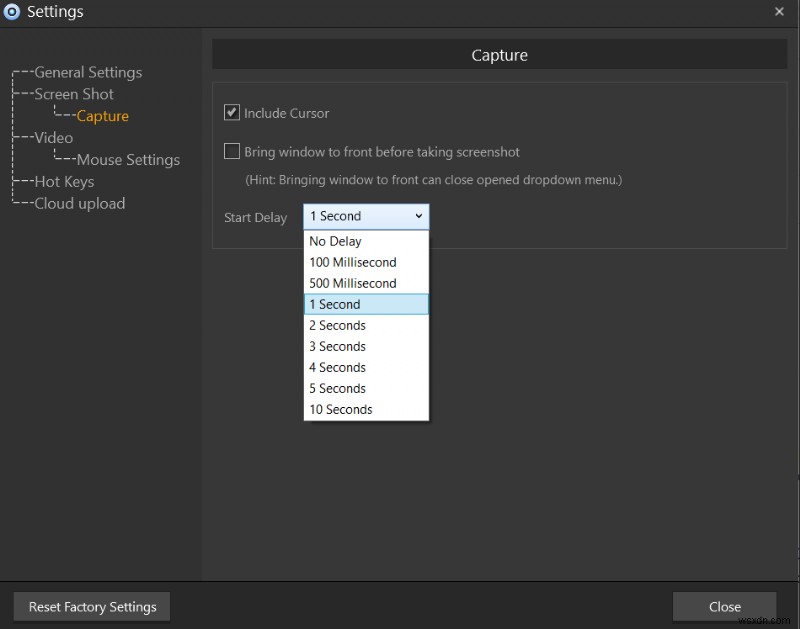
Task: Select Screen Shot in the sidebar
Action: 72,93
